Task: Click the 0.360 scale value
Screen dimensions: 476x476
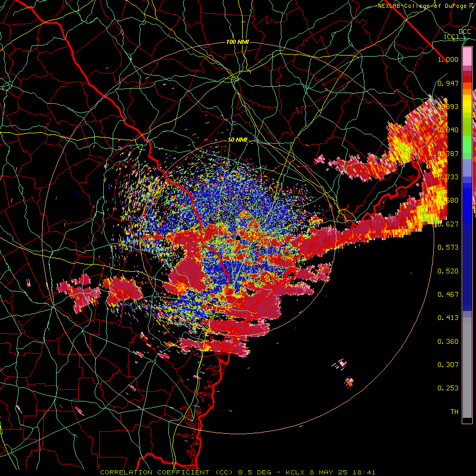Action: pos(448,341)
